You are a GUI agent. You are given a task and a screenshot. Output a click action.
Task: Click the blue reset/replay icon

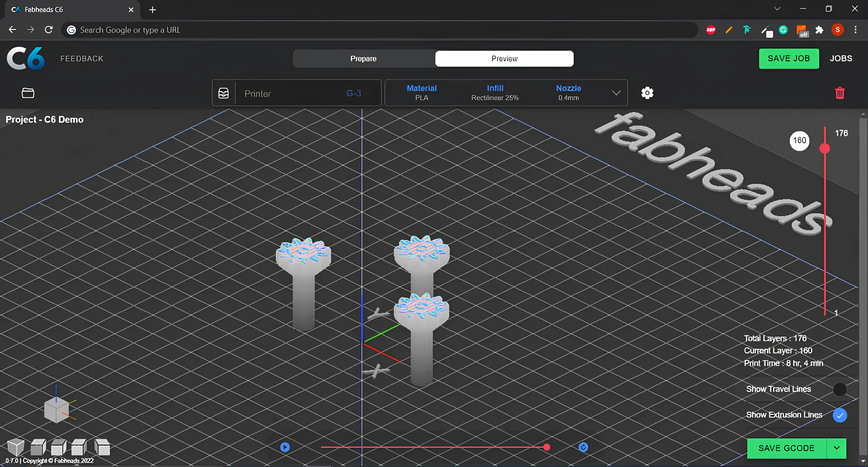[x=583, y=447]
